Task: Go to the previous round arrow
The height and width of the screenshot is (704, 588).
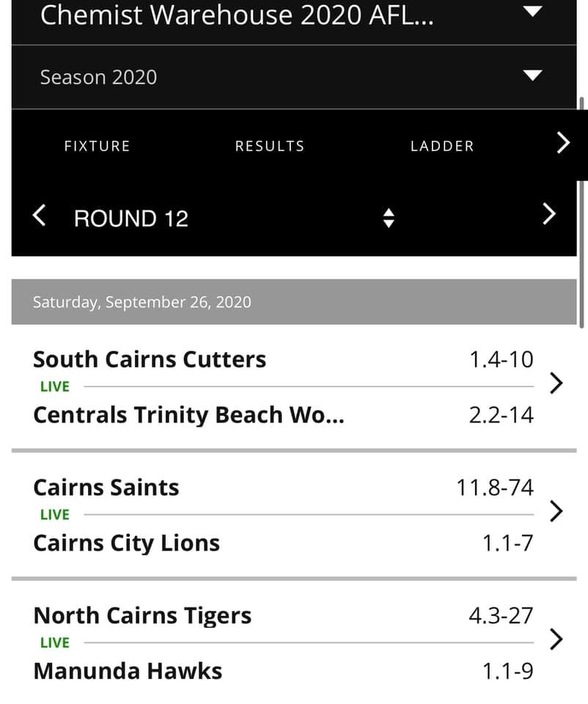Action: coord(40,215)
